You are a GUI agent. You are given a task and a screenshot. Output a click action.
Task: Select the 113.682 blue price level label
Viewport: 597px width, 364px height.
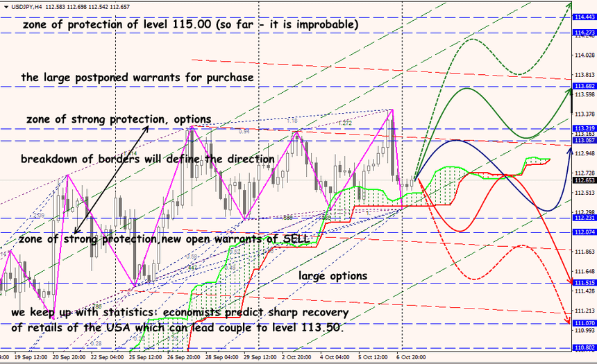(585, 87)
